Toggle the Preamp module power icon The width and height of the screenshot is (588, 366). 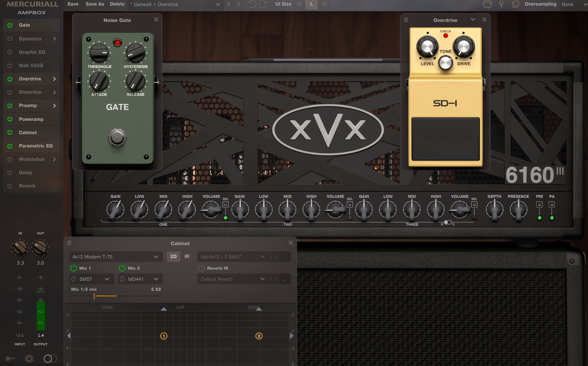tap(9, 105)
